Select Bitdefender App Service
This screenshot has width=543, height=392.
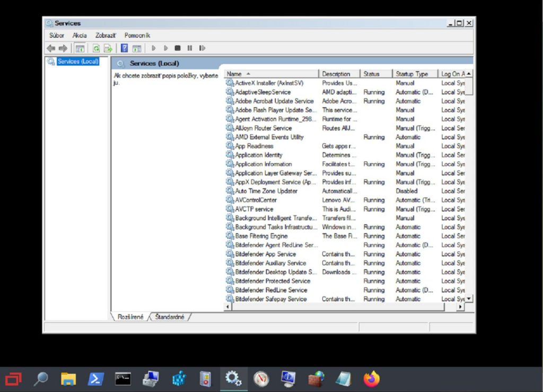pos(345,254)
